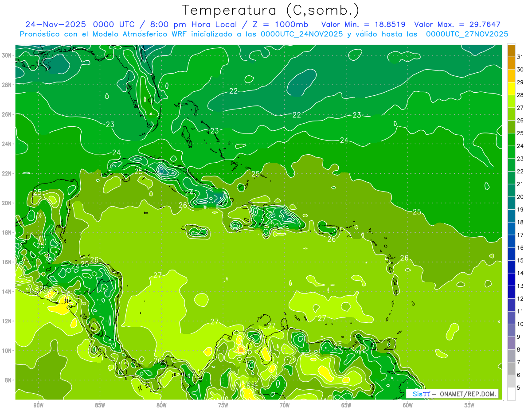532x411 pixels.
Task: Pick the gray swatch between 6 and 7
Action: point(512,368)
